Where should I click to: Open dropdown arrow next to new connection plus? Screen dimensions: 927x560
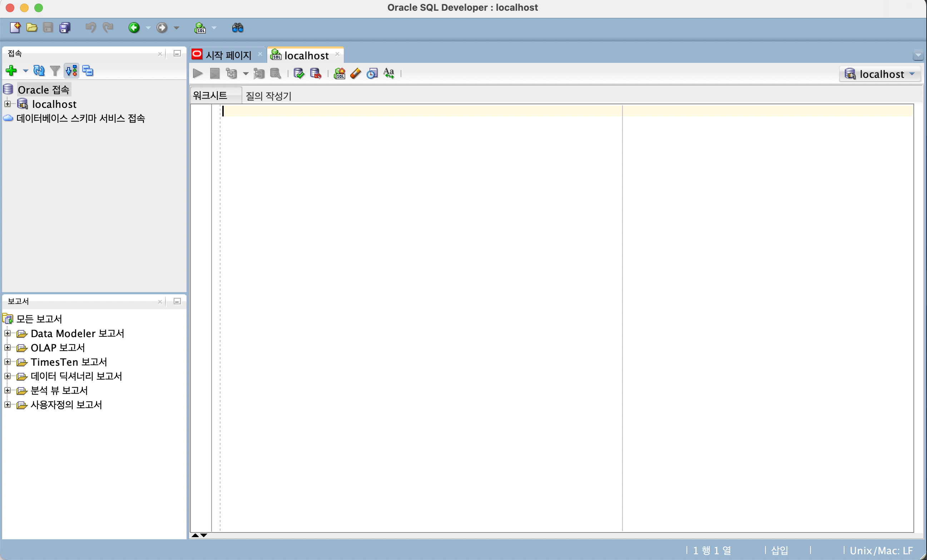[x=25, y=71]
